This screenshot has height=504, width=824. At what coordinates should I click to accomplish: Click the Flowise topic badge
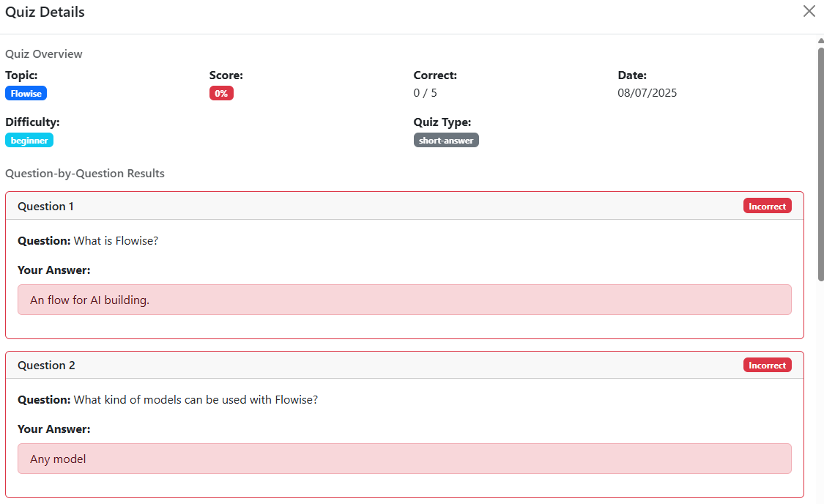pos(26,94)
